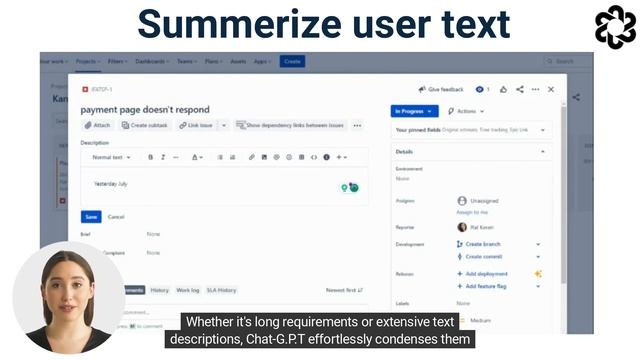The width and height of the screenshot is (640, 360).
Task: Collapse the Details section
Action: click(x=543, y=151)
